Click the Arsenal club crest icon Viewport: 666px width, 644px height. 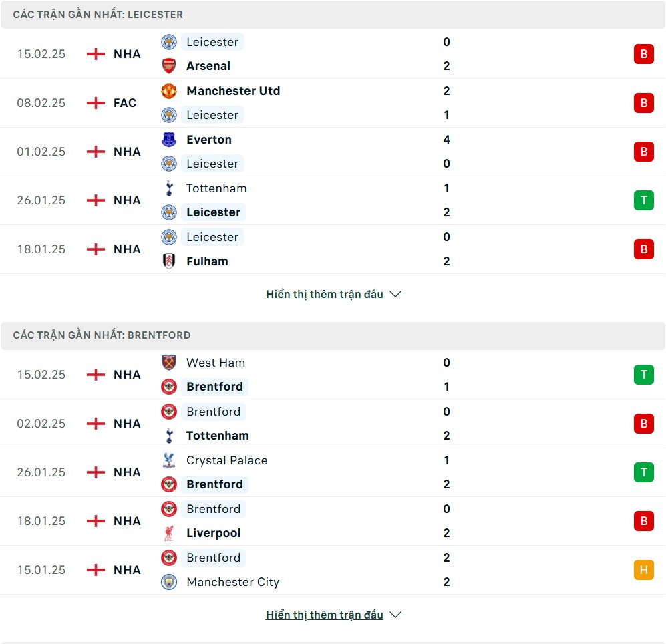[x=169, y=66]
